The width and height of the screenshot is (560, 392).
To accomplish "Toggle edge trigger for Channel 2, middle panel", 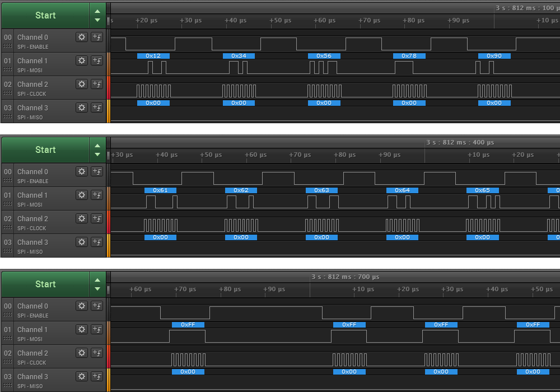I will pos(97,218).
